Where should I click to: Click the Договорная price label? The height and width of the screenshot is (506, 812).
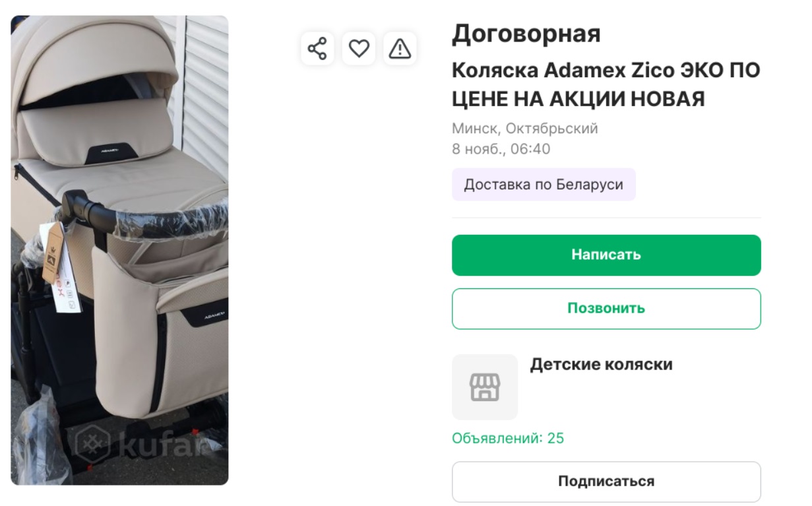tap(526, 34)
